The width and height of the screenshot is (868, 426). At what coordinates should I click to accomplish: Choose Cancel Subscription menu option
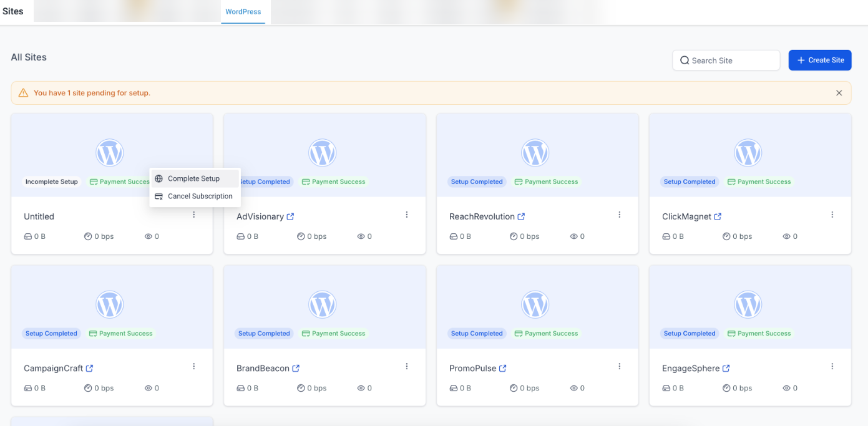click(200, 196)
